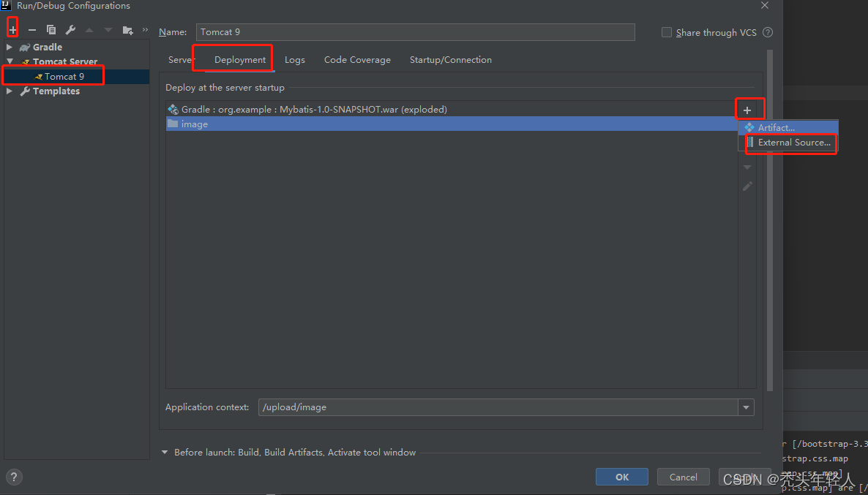Edit the configuration Name field
Image resolution: width=868 pixels, height=495 pixels.
[x=415, y=32]
